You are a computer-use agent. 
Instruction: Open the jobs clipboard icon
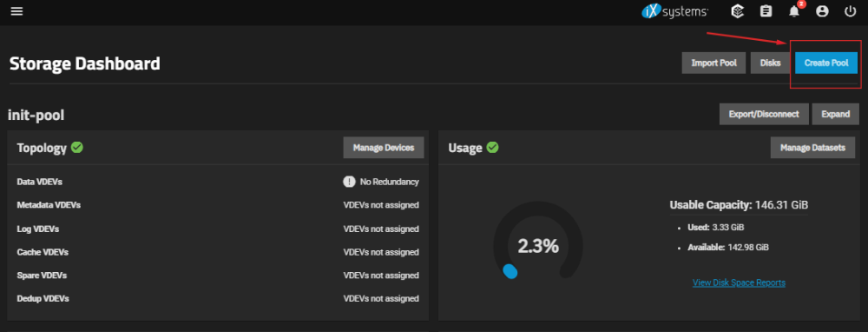[766, 11]
